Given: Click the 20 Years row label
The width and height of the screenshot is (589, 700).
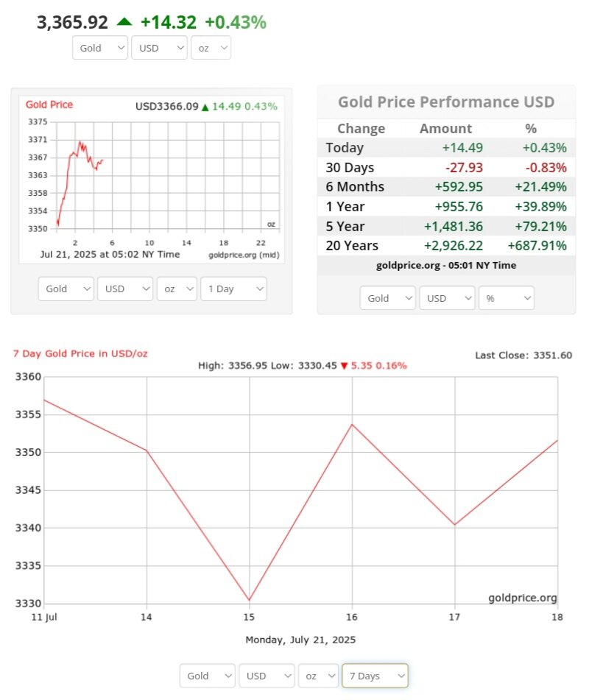Looking at the screenshot, I should tap(352, 245).
